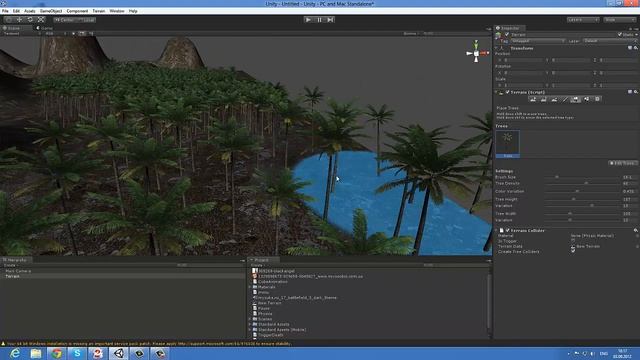Select the Paint Texture brush tool icon

coord(564,99)
